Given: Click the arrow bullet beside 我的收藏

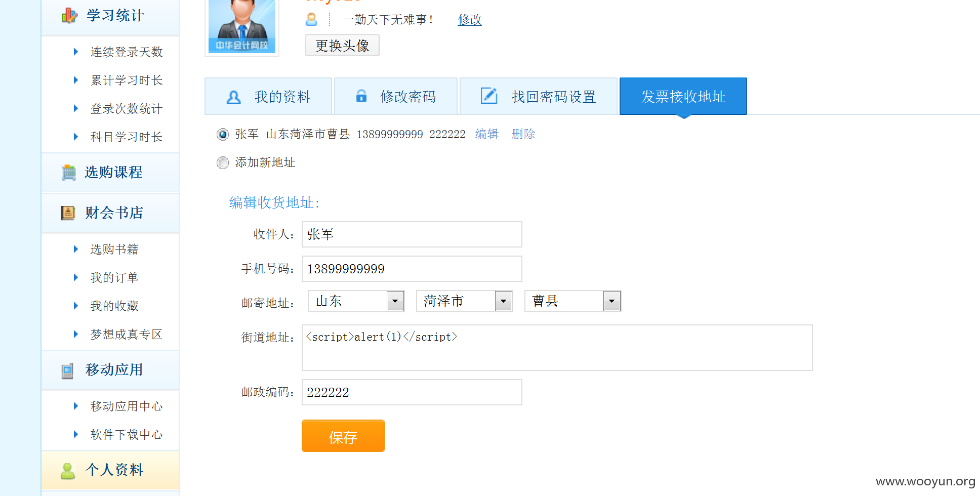Looking at the screenshot, I should point(75,306).
